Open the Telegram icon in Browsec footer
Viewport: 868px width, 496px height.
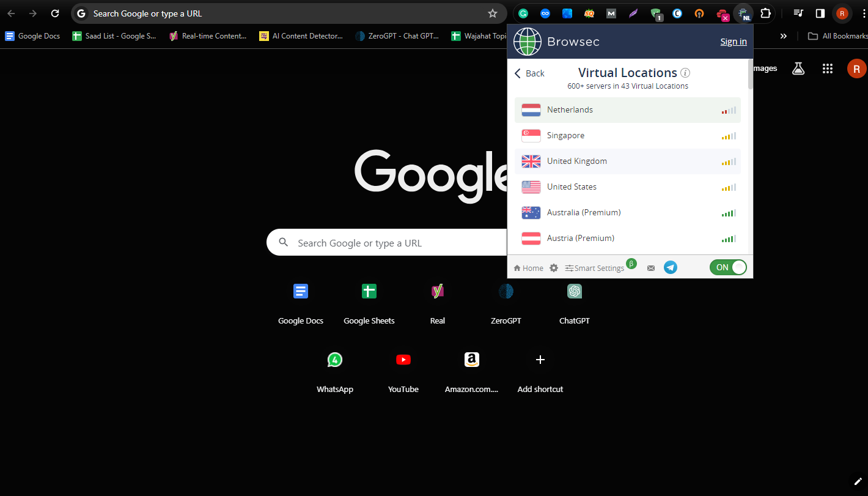(x=671, y=267)
